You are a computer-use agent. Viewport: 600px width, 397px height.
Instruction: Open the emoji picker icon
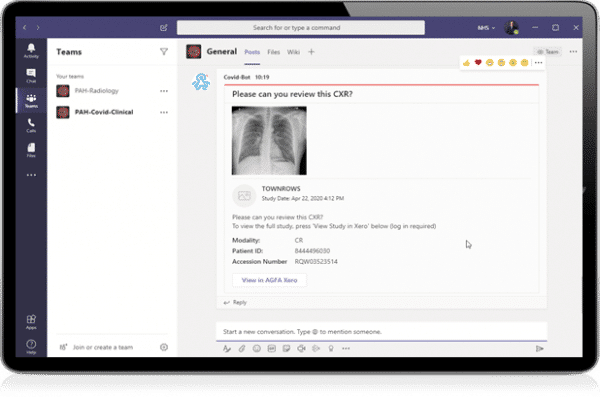click(x=257, y=348)
